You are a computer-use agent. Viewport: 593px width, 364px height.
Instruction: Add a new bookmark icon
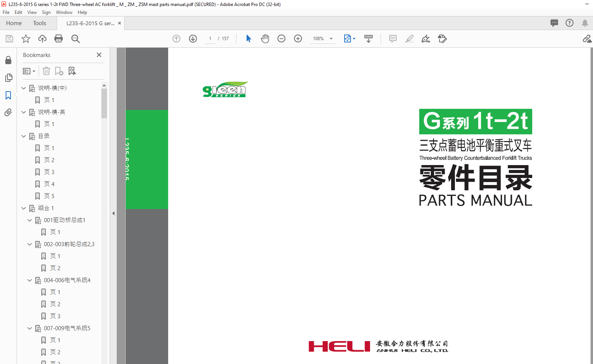[59, 71]
